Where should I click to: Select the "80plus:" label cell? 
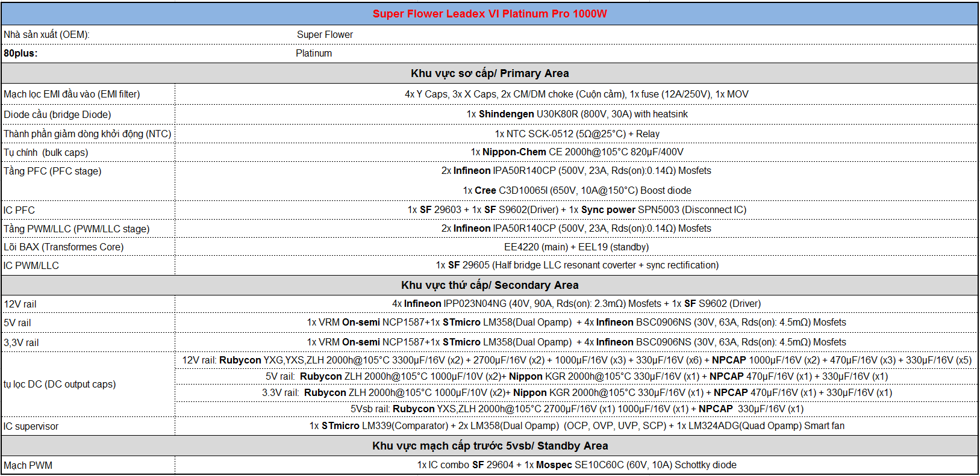[20, 54]
